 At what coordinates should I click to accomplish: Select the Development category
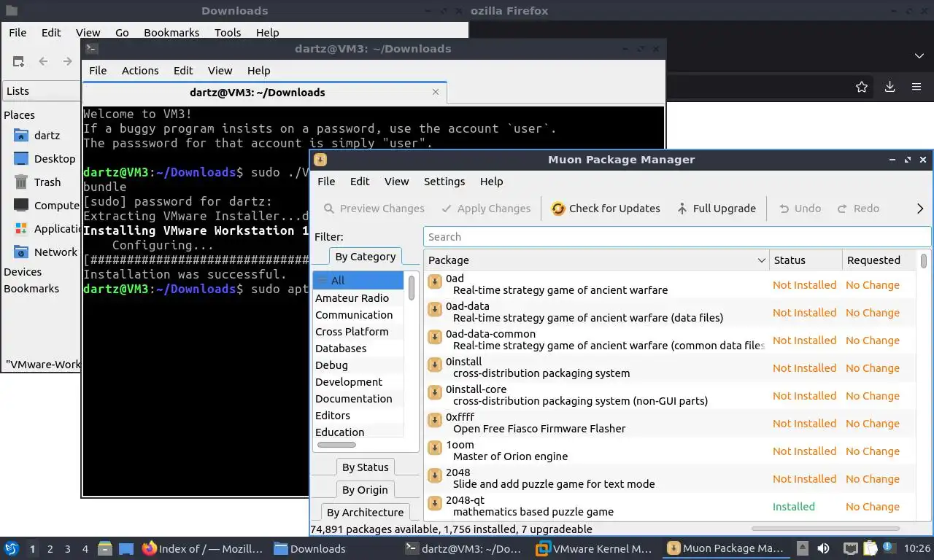(358, 381)
